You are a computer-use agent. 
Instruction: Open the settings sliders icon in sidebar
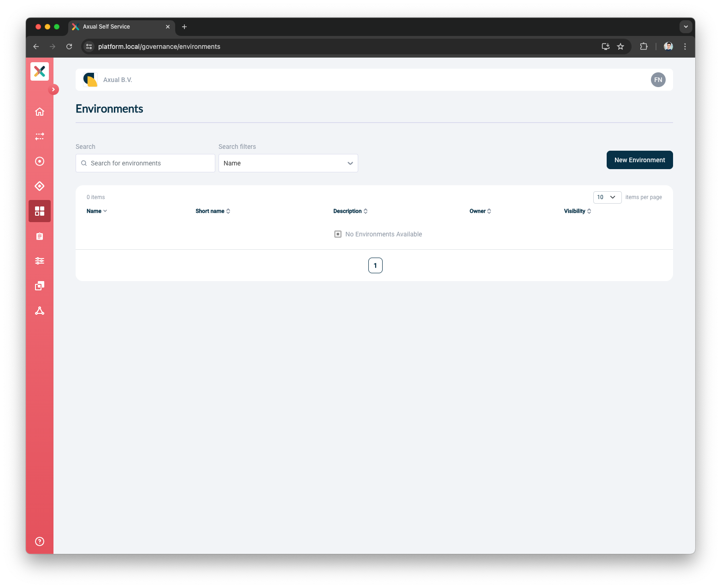pos(40,261)
